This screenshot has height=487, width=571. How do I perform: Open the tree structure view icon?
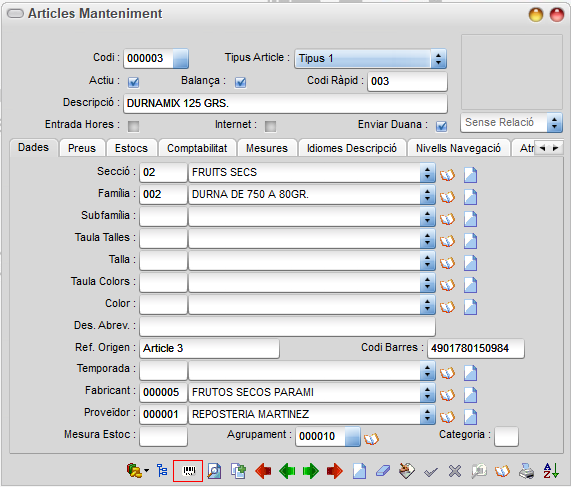[x=162, y=471]
